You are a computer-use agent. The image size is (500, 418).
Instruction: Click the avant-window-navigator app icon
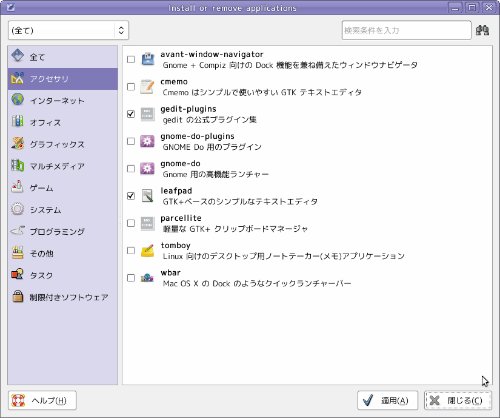pyautogui.click(x=147, y=59)
